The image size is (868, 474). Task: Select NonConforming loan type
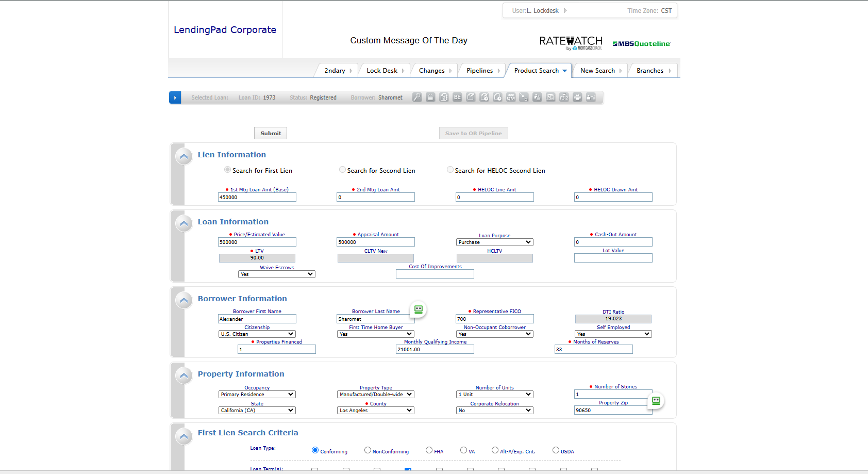[x=368, y=450]
